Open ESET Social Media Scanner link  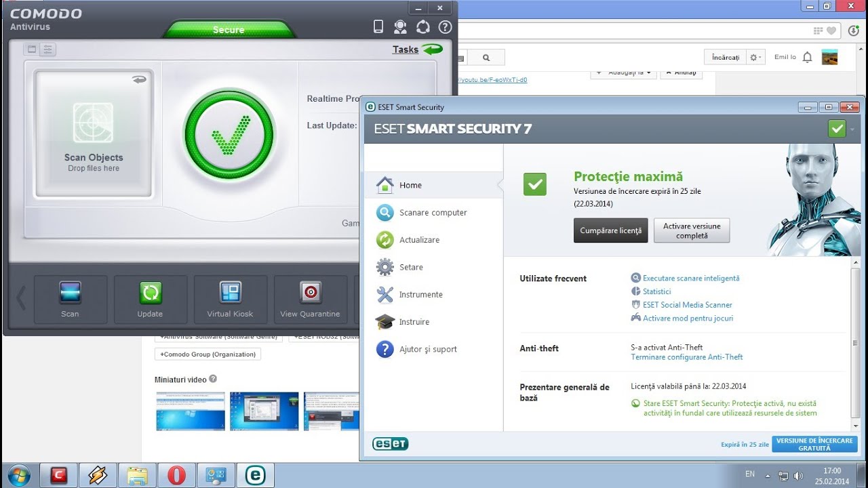tap(688, 305)
